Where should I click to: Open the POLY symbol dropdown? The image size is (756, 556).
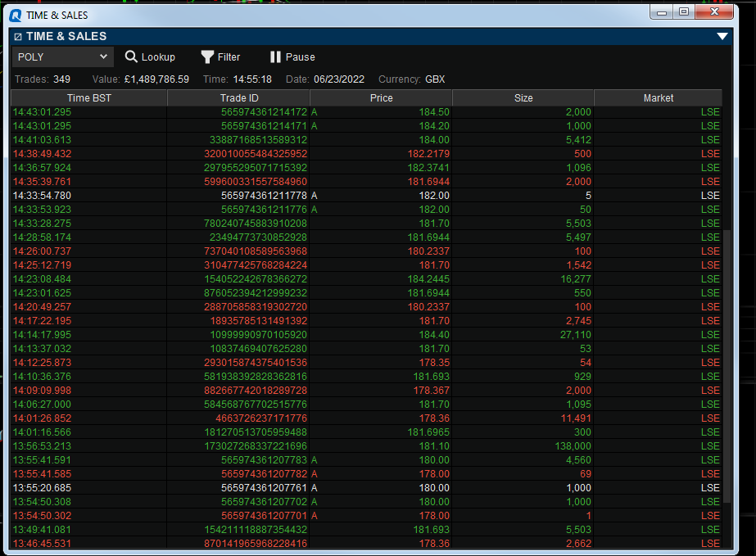63,57
